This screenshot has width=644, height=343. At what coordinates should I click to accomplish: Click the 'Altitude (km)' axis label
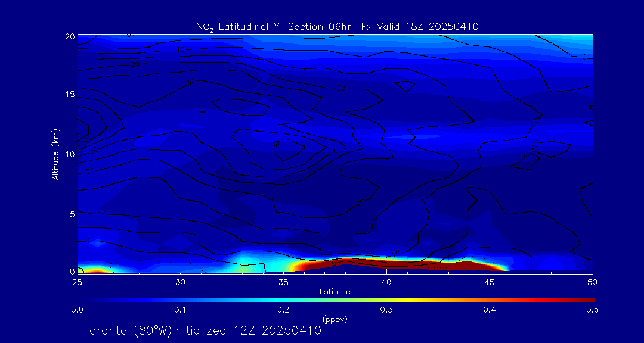(x=55, y=154)
